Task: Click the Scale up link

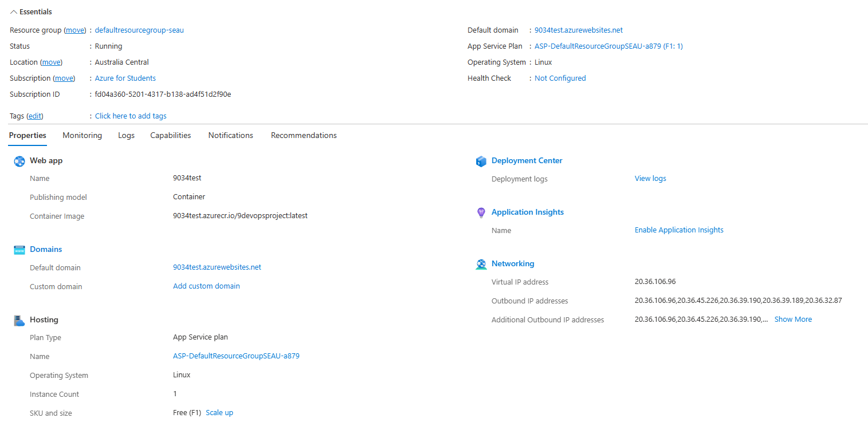Action: pyautogui.click(x=219, y=413)
